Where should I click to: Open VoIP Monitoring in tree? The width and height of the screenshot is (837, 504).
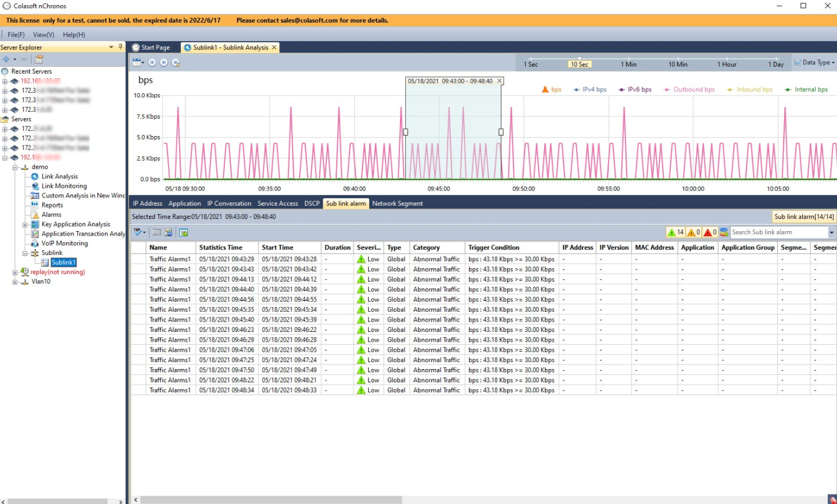pyautogui.click(x=64, y=243)
